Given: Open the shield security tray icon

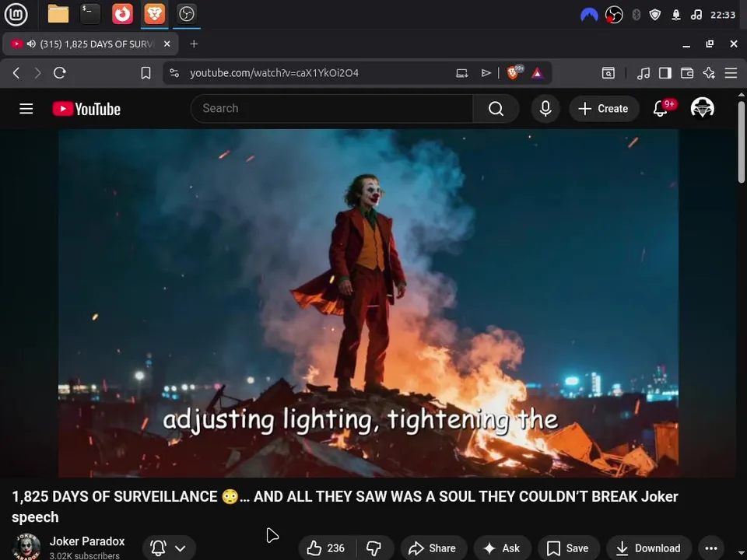Looking at the screenshot, I should click(x=655, y=15).
